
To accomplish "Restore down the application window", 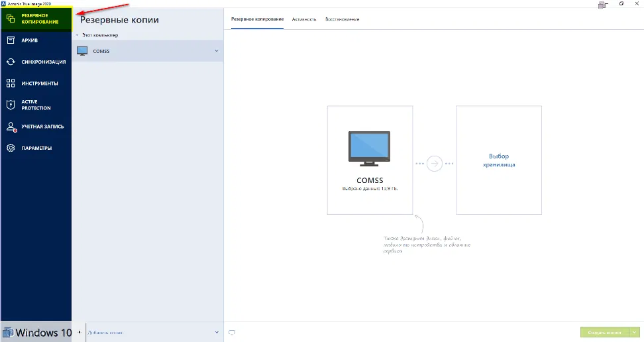I will [621, 3].
